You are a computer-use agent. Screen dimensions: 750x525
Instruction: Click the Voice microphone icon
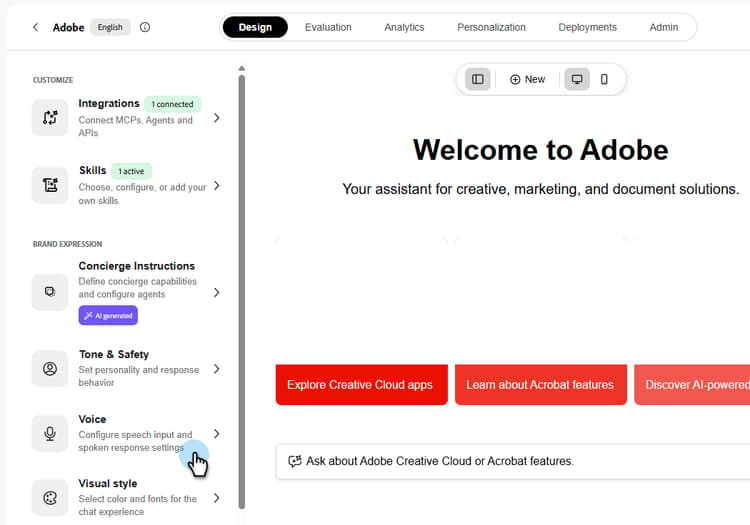click(50, 433)
